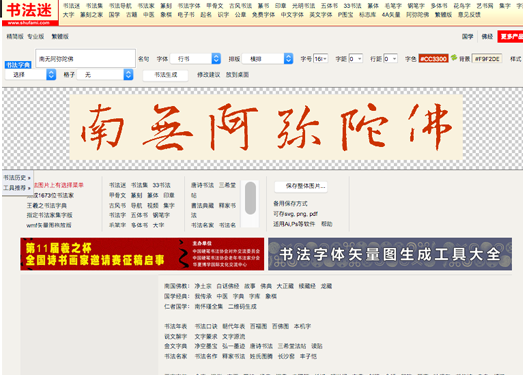Open the 行距 line spacing dropdown

pos(390,59)
